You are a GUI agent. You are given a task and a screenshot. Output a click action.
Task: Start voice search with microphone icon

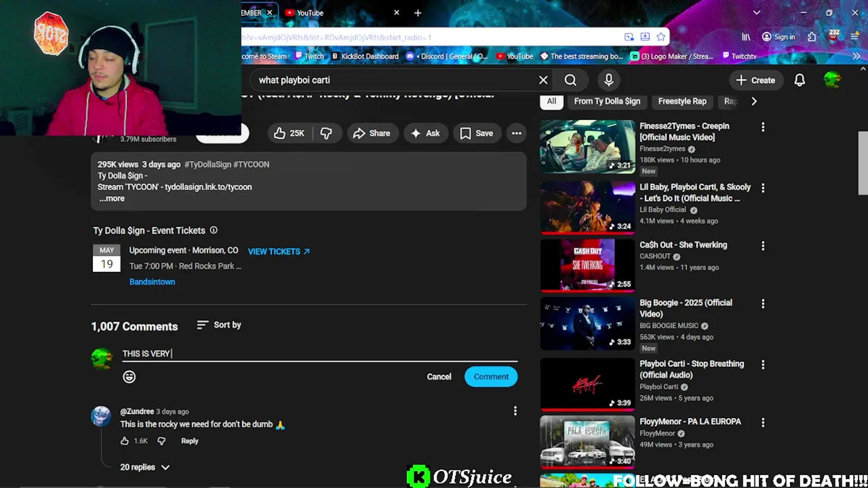608,80
